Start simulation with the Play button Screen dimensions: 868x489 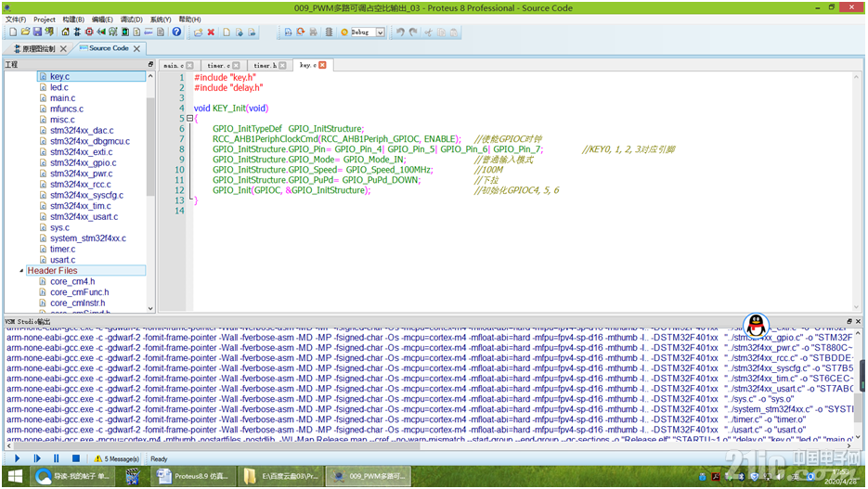(17, 458)
